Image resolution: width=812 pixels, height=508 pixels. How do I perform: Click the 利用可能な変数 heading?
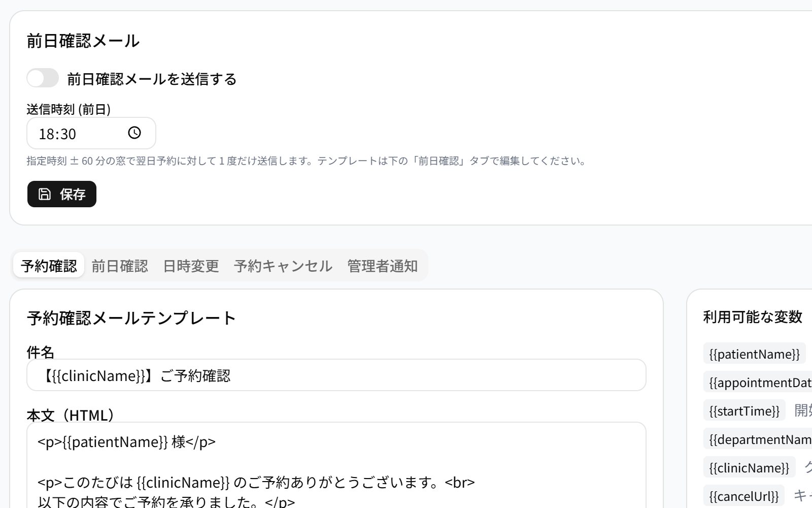tap(753, 317)
